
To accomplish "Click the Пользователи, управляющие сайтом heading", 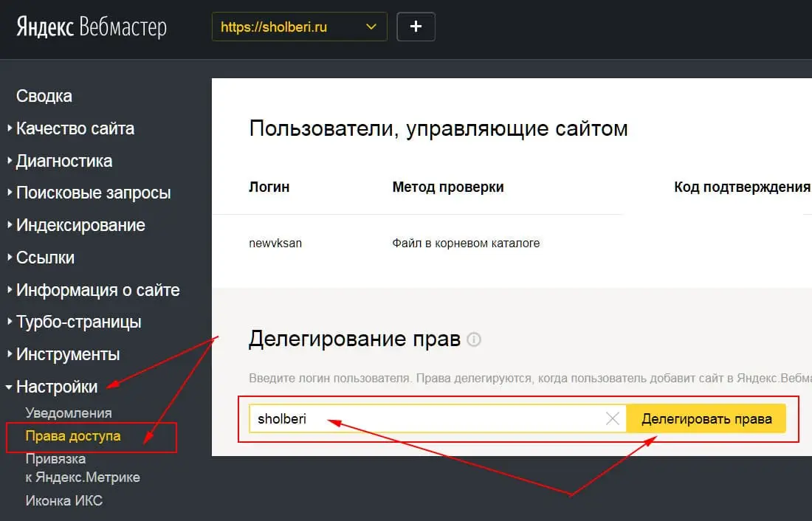I will (438, 128).
